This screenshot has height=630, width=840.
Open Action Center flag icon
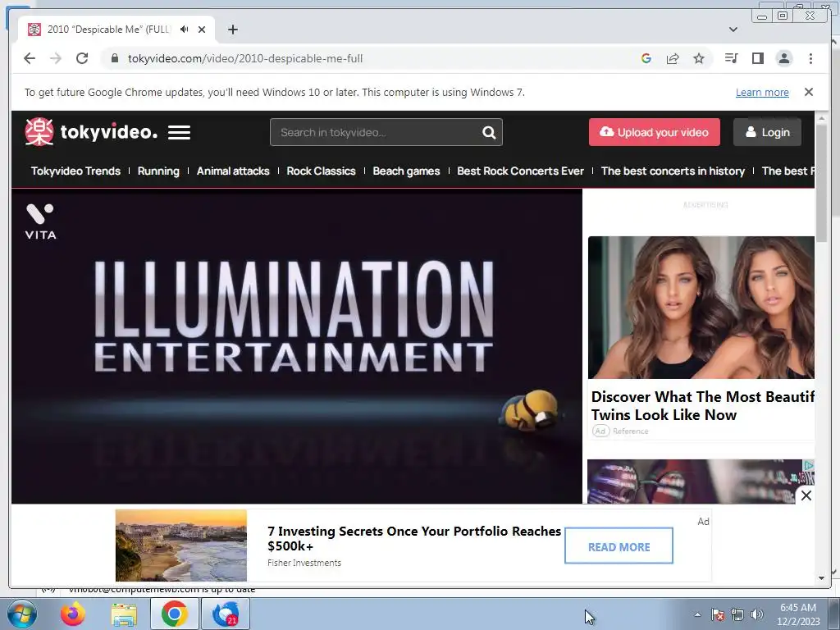click(718, 614)
